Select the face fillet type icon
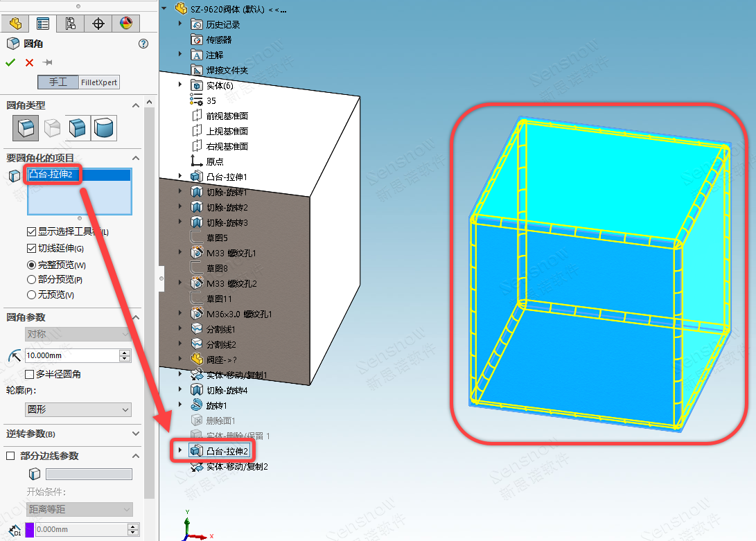This screenshot has height=541, width=756. (78, 128)
